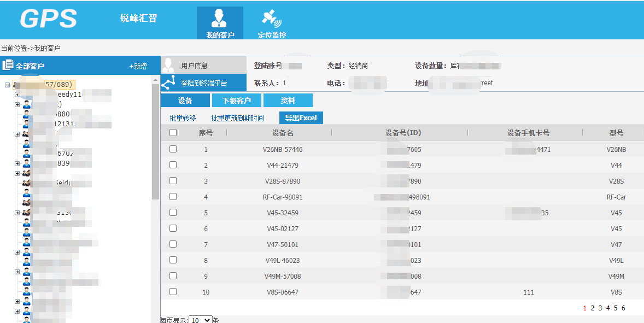This screenshot has width=644, height=323.
Task: Collapse the root customer tree node
Action: 7,85
